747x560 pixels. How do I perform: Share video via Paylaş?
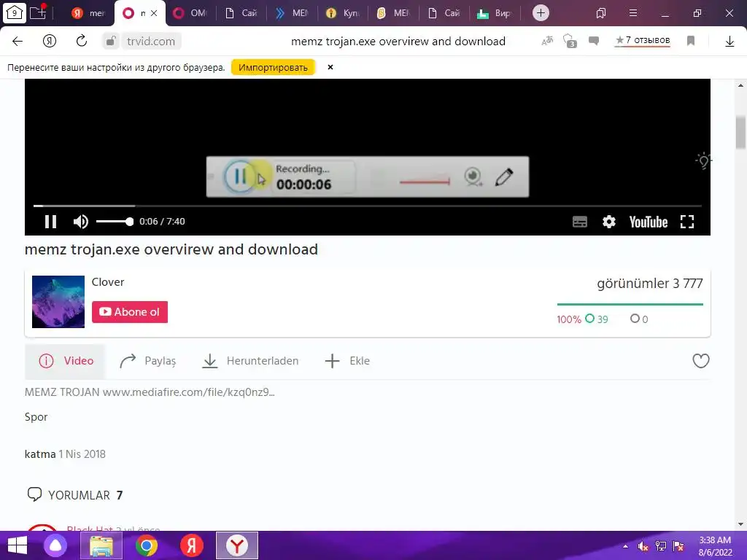coord(147,361)
